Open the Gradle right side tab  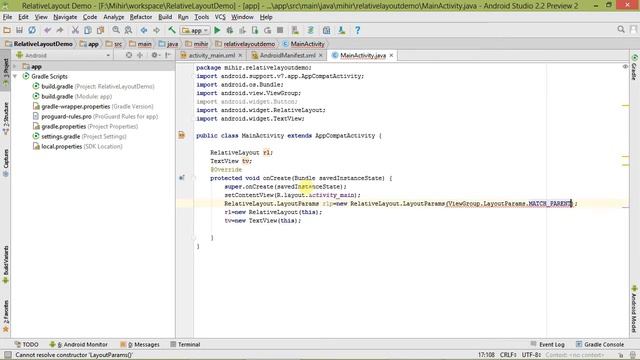[634, 67]
